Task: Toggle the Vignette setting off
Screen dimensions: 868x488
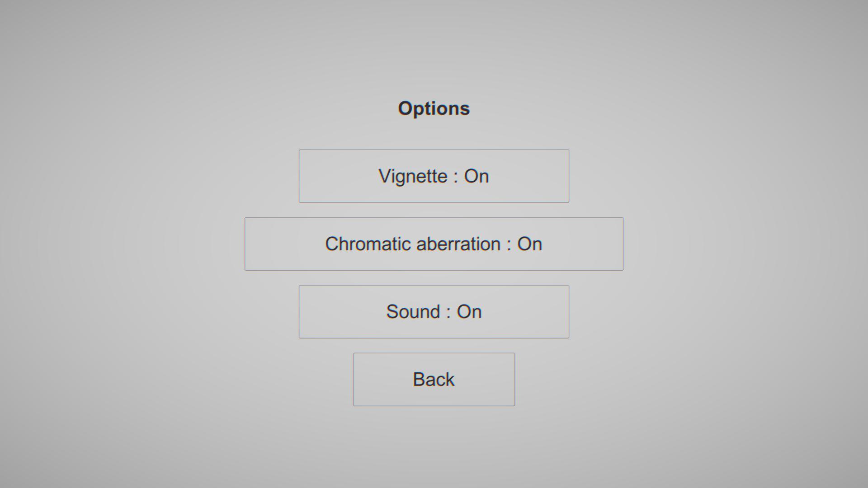Action: 434,176
